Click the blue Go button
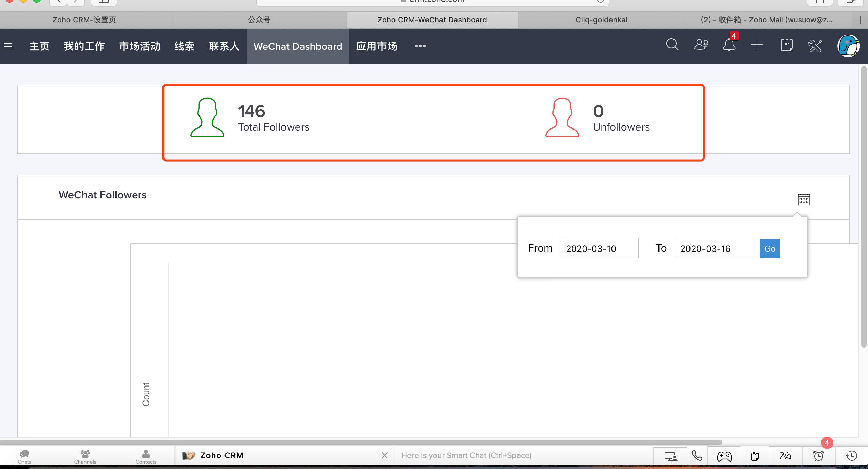Viewport: 868px width, 469px height. pyautogui.click(x=770, y=248)
